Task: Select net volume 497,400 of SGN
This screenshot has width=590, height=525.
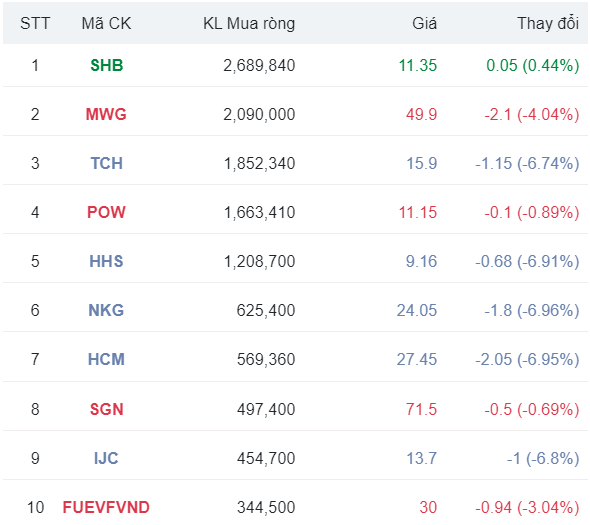Action: (x=266, y=409)
